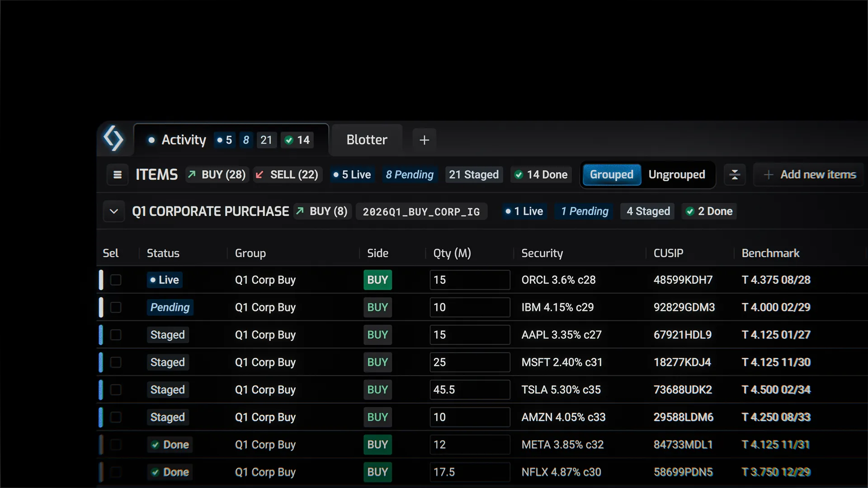
Task: Click Add new items button
Action: click(x=810, y=175)
